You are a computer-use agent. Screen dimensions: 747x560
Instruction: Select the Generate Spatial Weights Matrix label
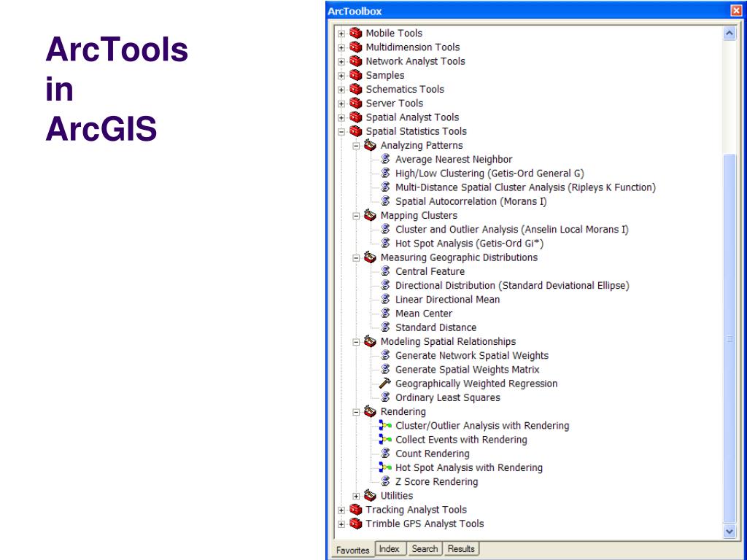468,369
